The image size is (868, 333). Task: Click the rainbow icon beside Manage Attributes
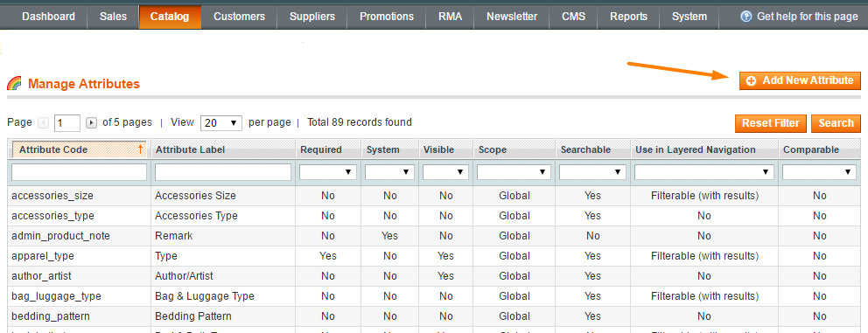pyautogui.click(x=14, y=84)
